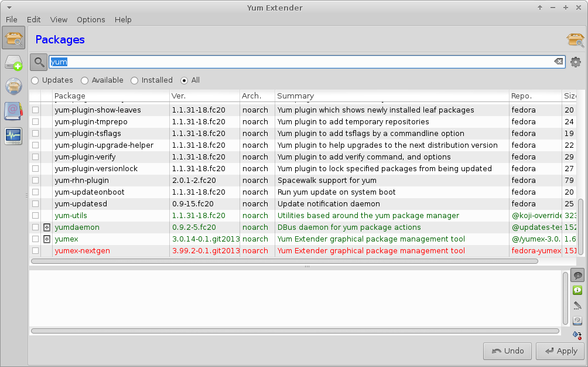Click the plus icon beside yumex
Image resolution: width=588 pixels, height=367 pixels.
47,239
